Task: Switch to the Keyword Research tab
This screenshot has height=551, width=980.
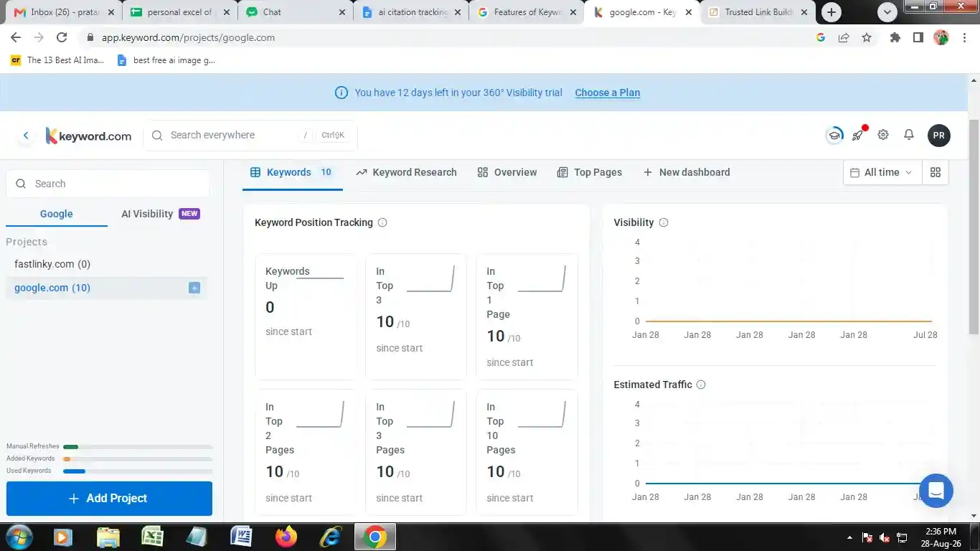Action: 406,172
